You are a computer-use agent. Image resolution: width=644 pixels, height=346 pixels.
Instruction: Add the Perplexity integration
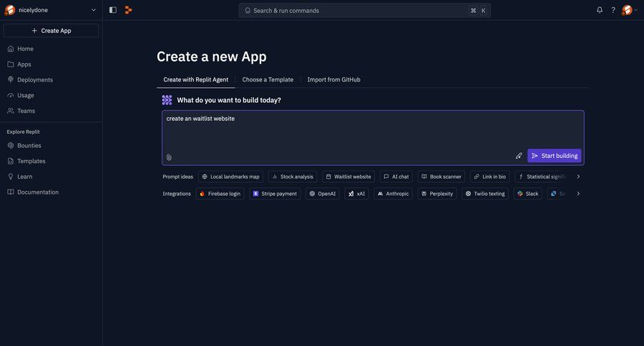pyautogui.click(x=437, y=194)
